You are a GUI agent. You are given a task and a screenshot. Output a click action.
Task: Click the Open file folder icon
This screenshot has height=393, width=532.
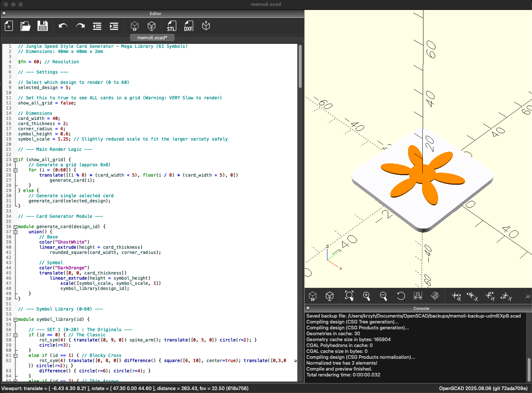(25, 26)
